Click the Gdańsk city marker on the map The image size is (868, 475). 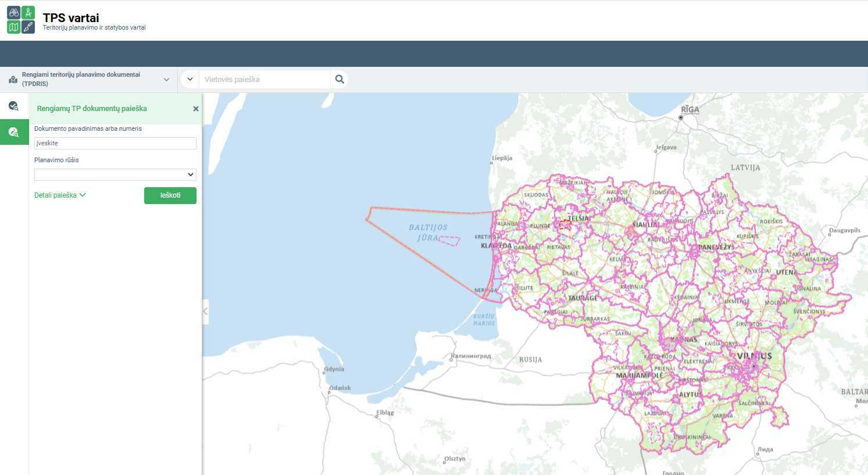pyautogui.click(x=329, y=392)
